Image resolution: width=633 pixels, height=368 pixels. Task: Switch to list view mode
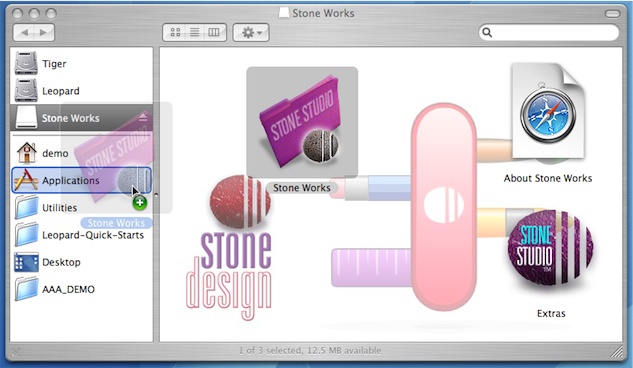point(195,32)
